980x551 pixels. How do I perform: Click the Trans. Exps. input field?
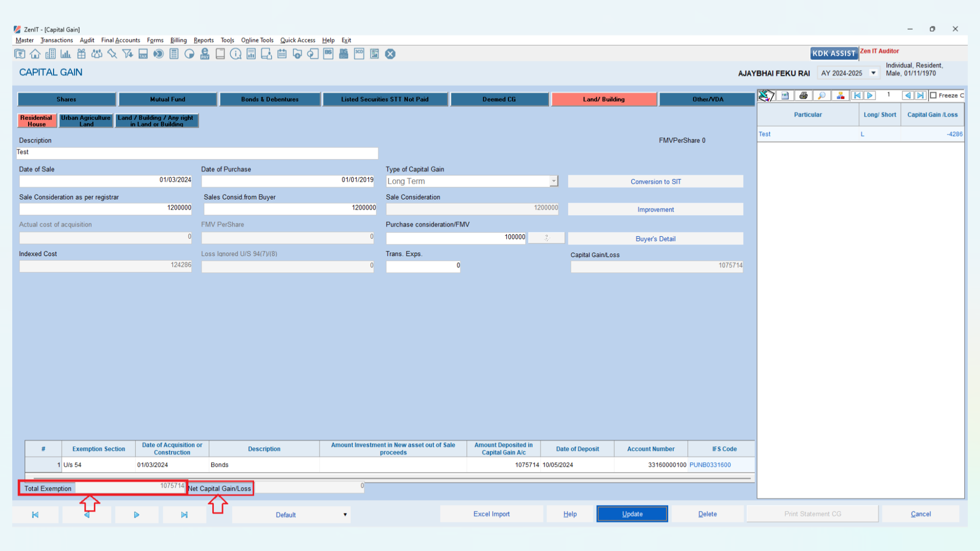pos(423,266)
